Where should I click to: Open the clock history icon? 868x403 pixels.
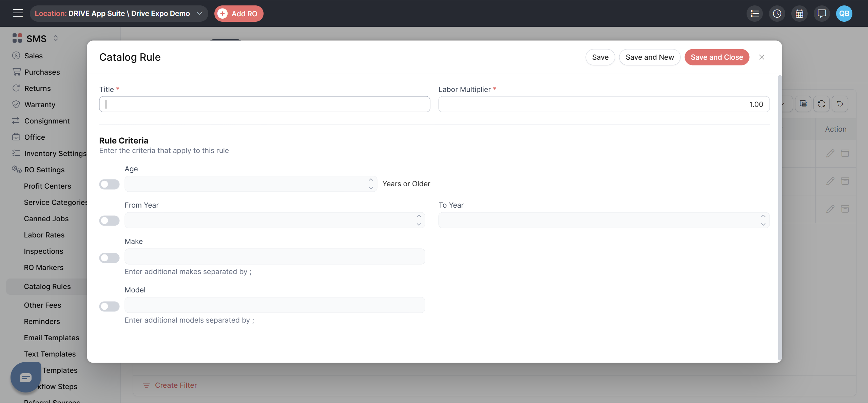coord(777,14)
